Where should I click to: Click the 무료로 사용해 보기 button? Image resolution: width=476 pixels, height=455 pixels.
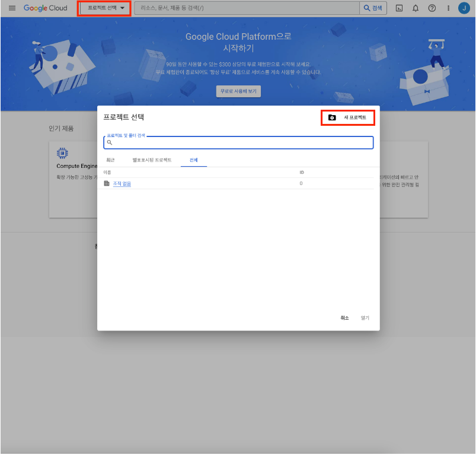coord(238,91)
